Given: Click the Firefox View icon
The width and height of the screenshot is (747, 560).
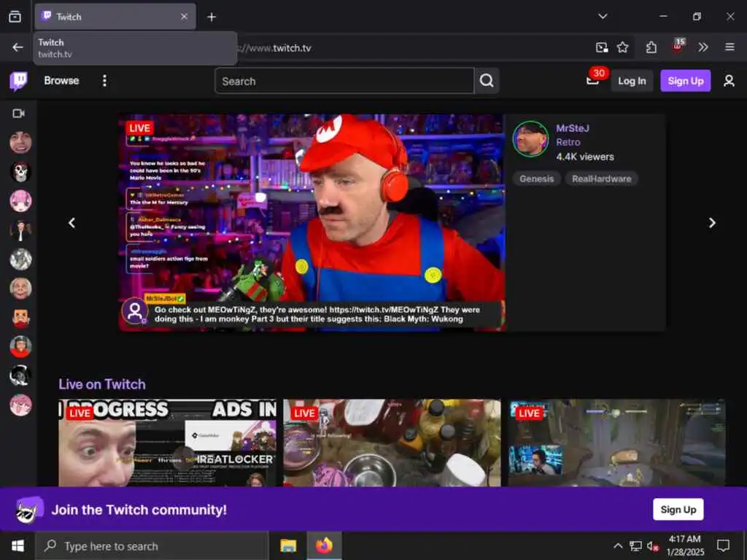Looking at the screenshot, I should [x=15, y=17].
